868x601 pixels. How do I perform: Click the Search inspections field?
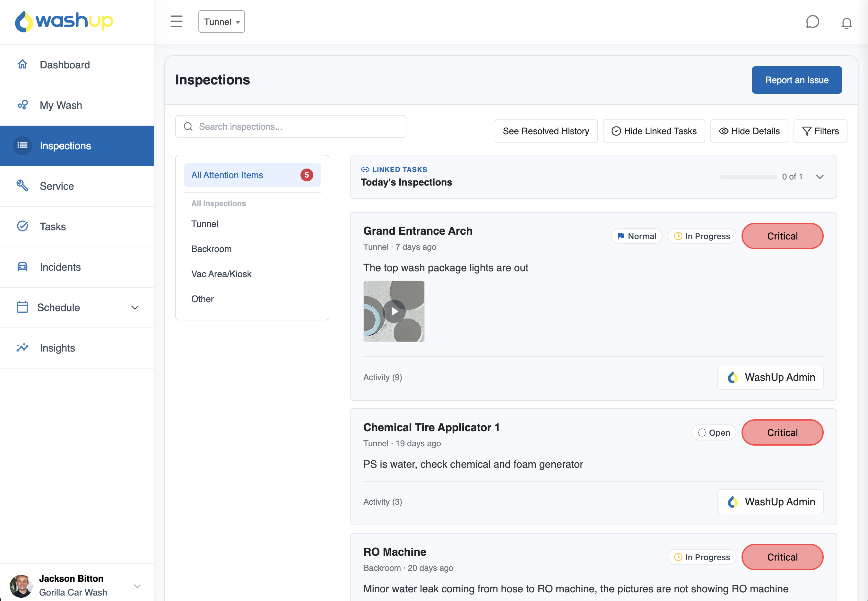[291, 126]
